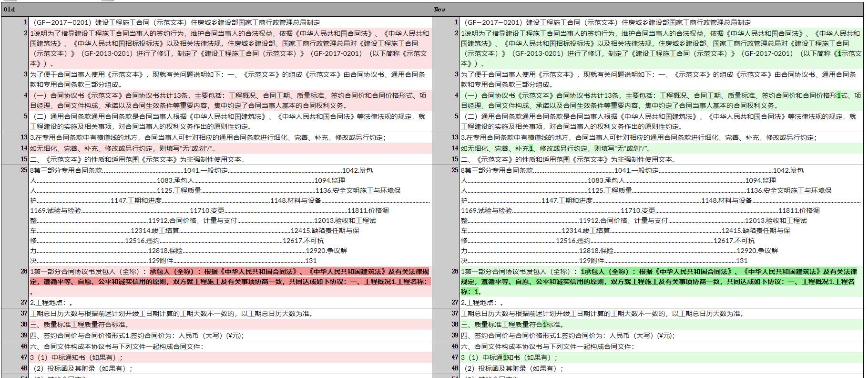This screenshot has height=378, width=868.
Task: Select line 14 如无细化、完善 in New pane
Action: pyautogui.click(x=662, y=148)
